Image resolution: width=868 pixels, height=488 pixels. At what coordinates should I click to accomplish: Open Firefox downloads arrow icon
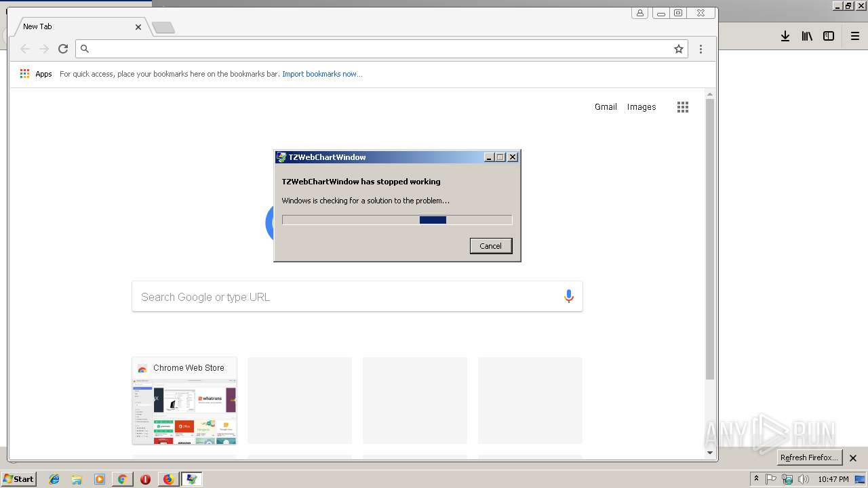pyautogui.click(x=785, y=37)
